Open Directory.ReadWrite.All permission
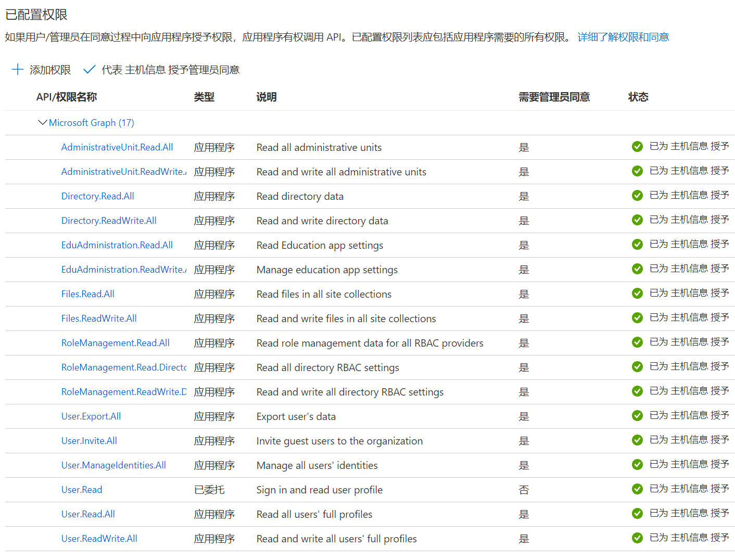 tap(109, 221)
